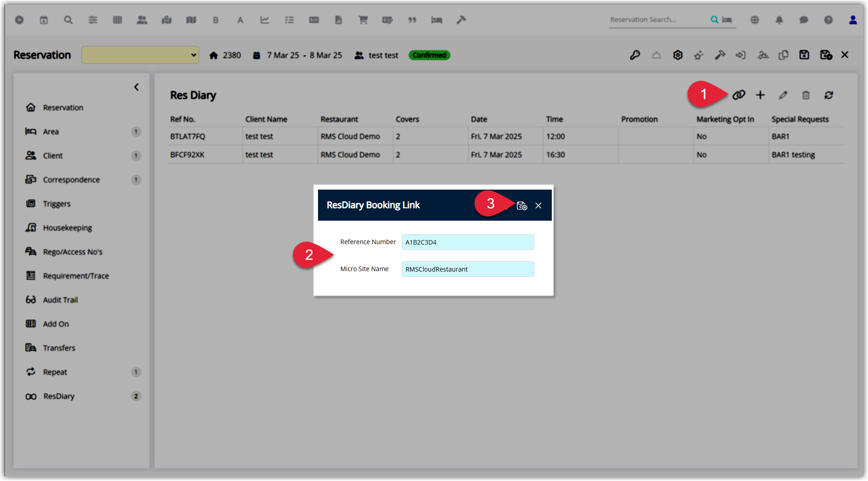This screenshot has height=481, width=868.
Task: Open Reservation in the sidebar
Action: (x=63, y=108)
